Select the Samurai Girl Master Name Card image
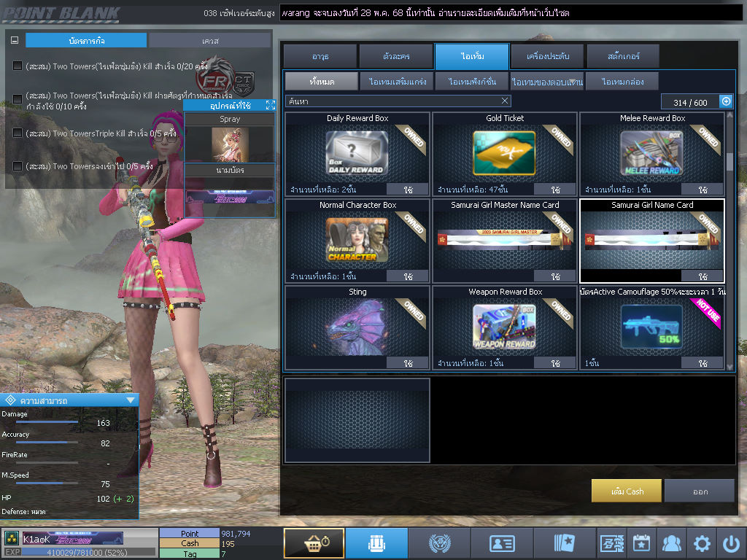Screen dimensions: 747x560 pyautogui.click(x=505, y=239)
